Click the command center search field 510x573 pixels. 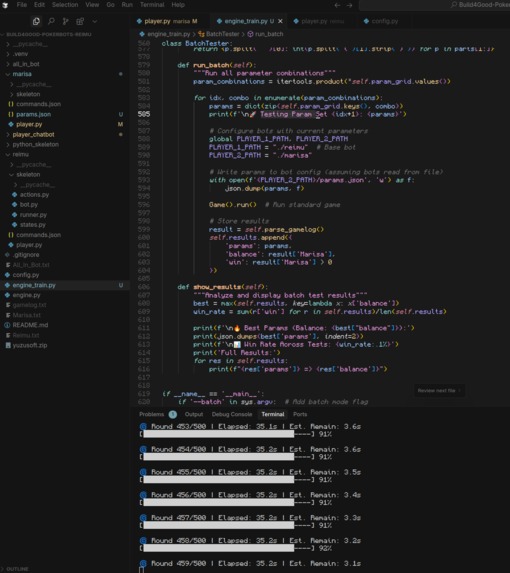click(435, 5)
